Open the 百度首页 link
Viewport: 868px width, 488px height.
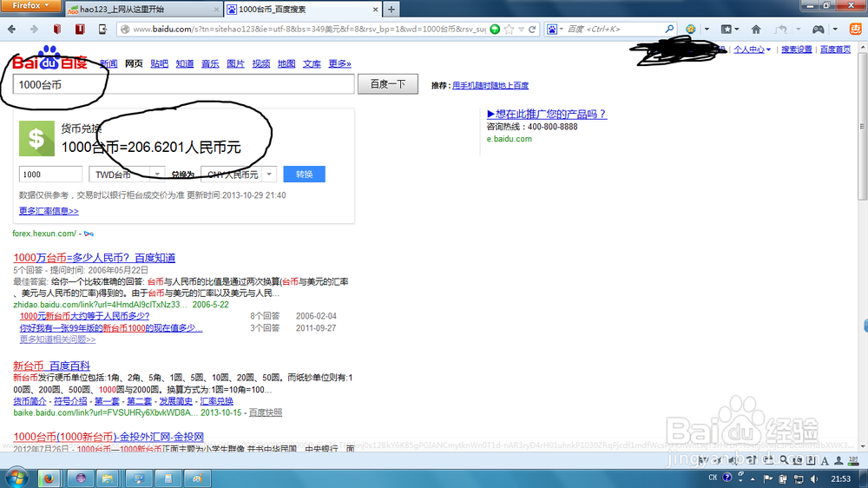[x=835, y=49]
